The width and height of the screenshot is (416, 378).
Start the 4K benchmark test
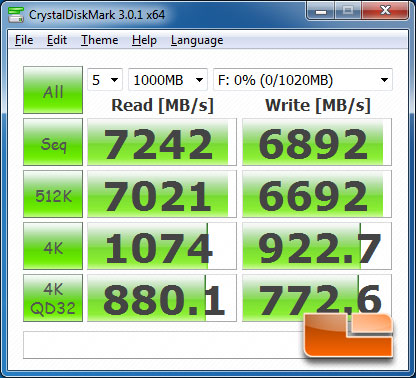(x=53, y=246)
